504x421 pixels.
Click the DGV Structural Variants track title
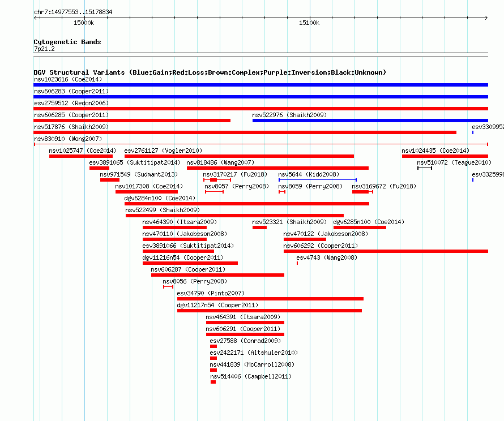[x=210, y=72]
